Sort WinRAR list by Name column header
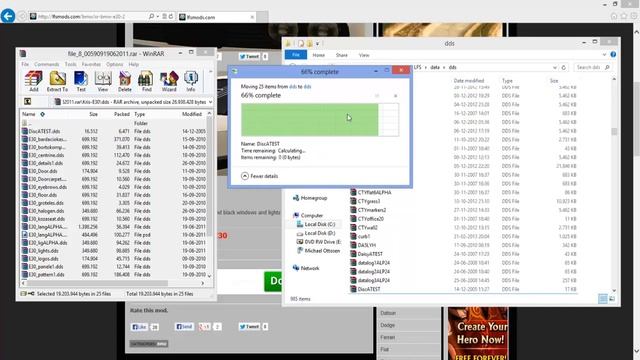This screenshot has height=360, width=640. (29, 114)
